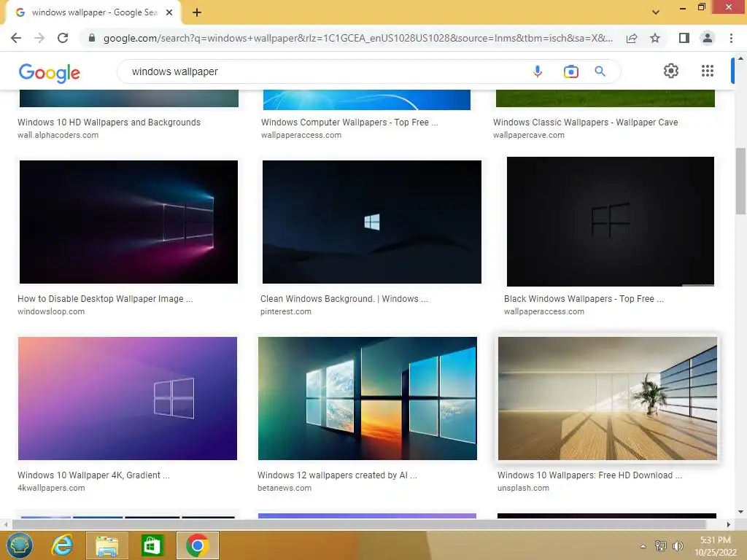Open Google apps grid
This screenshot has height=560, width=747.
(x=708, y=71)
